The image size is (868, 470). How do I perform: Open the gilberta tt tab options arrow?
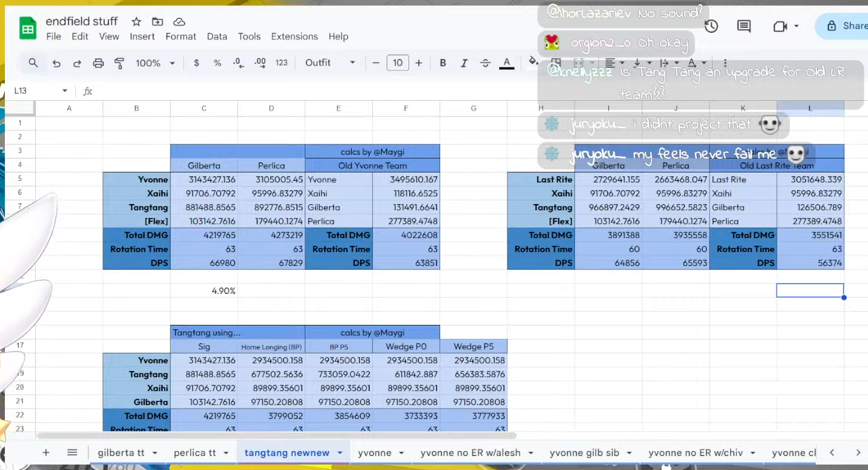coord(155,453)
